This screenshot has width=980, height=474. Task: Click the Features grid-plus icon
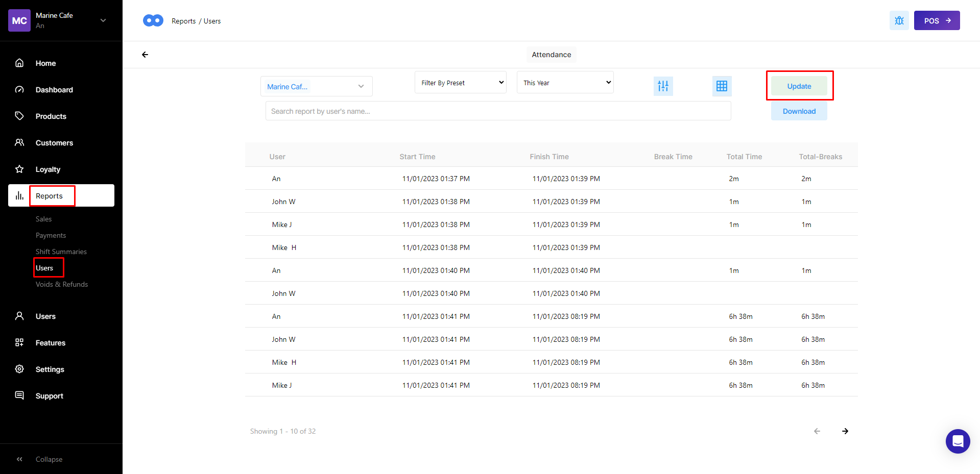point(19,342)
